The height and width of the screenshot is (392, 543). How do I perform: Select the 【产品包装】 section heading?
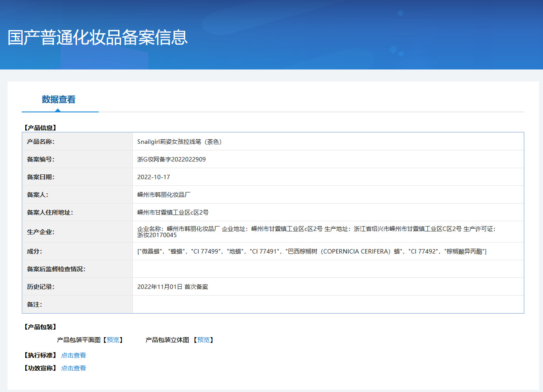pos(40,327)
